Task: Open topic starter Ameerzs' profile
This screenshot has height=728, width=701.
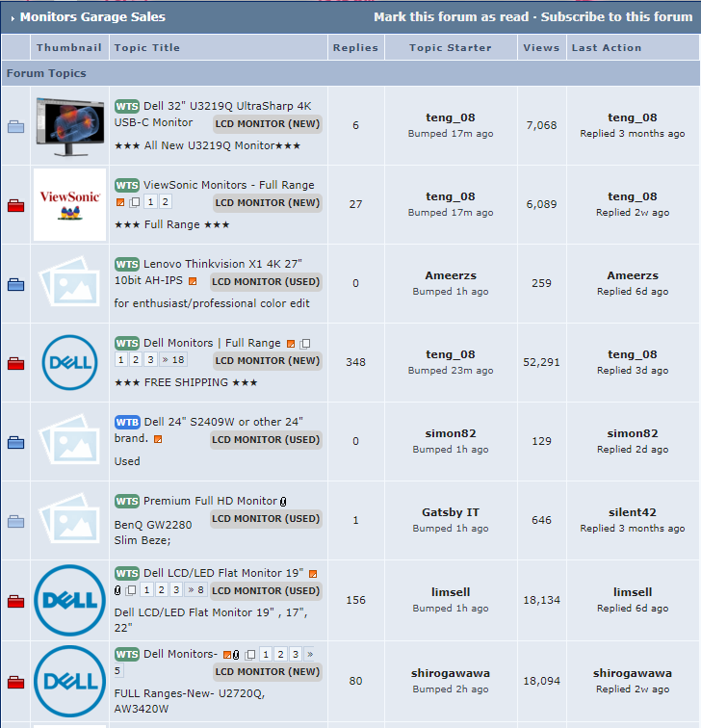Action: click(x=451, y=275)
